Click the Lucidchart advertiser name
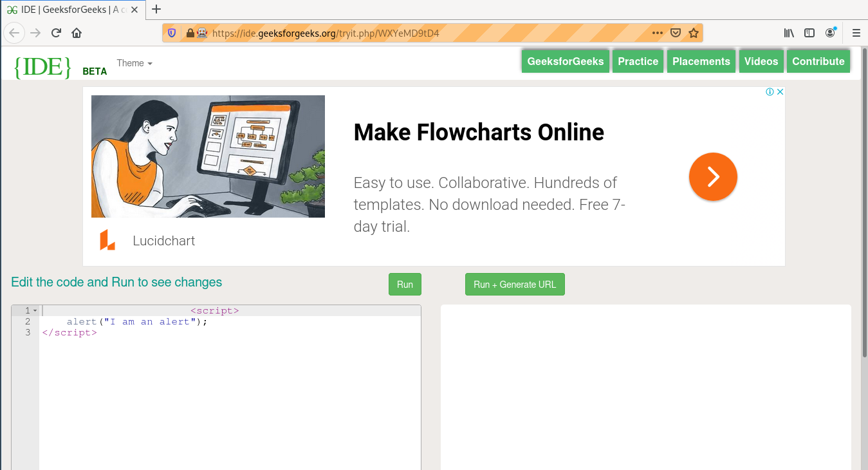Image resolution: width=868 pixels, height=470 pixels. click(163, 241)
